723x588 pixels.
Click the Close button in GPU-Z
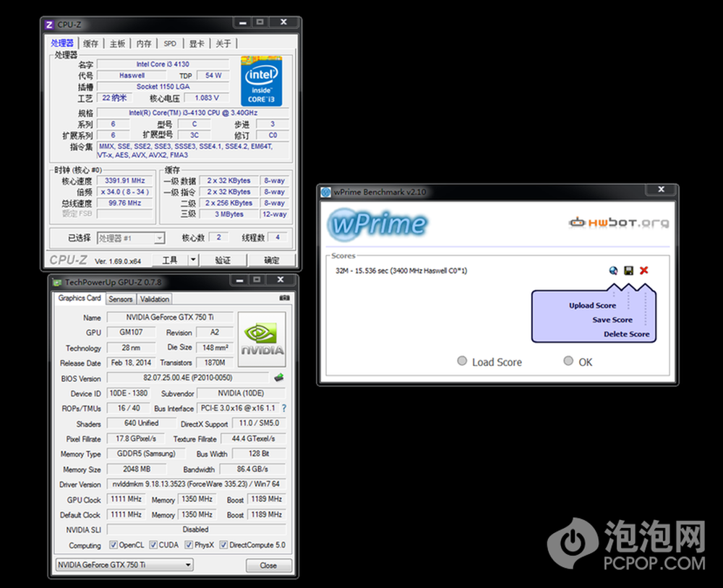pyautogui.click(x=268, y=566)
